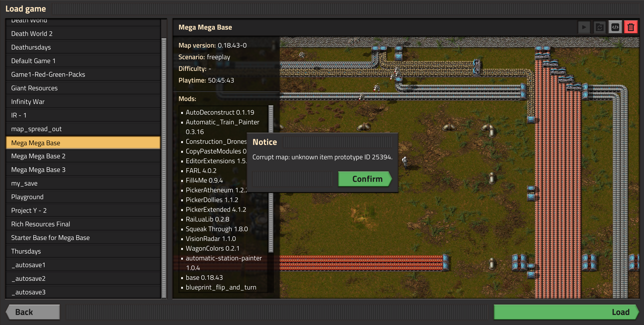This screenshot has width=644, height=325.
Task: Select the Default Game 1 save
Action: point(83,61)
